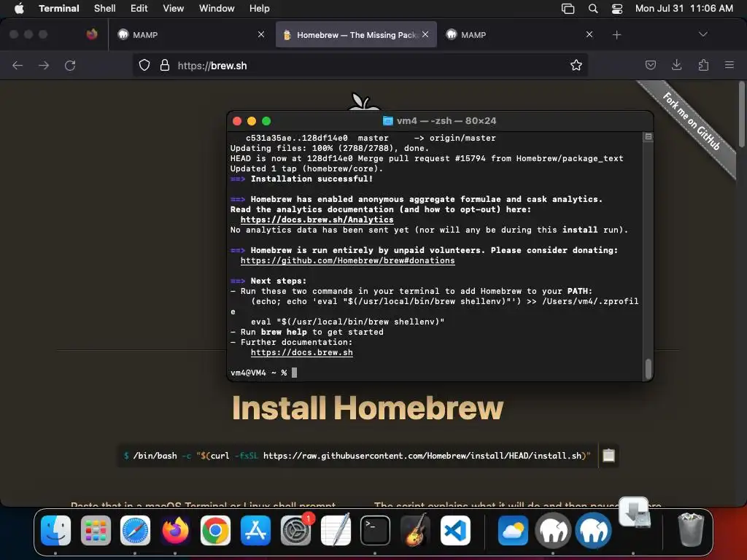This screenshot has width=747, height=560.
Task: Open Firefox from the Dock
Action: [175, 530]
